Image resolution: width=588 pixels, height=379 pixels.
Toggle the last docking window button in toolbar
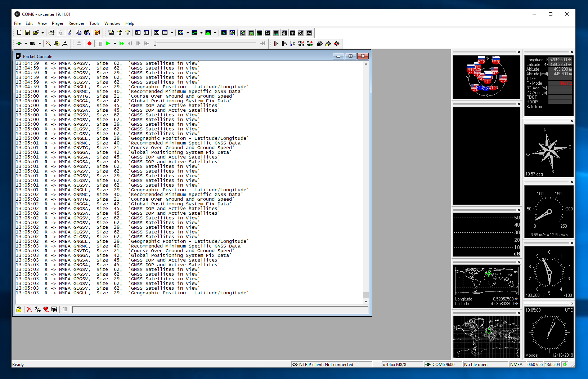click(x=309, y=33)
